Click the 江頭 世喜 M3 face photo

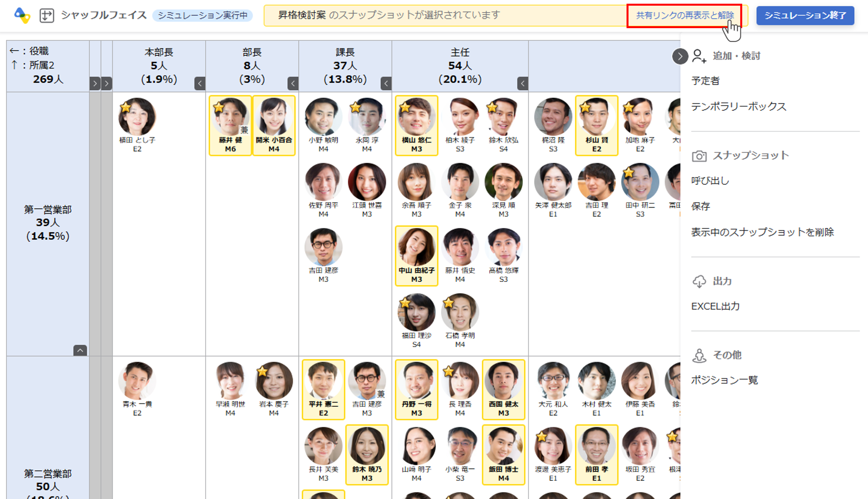(367, 182)
